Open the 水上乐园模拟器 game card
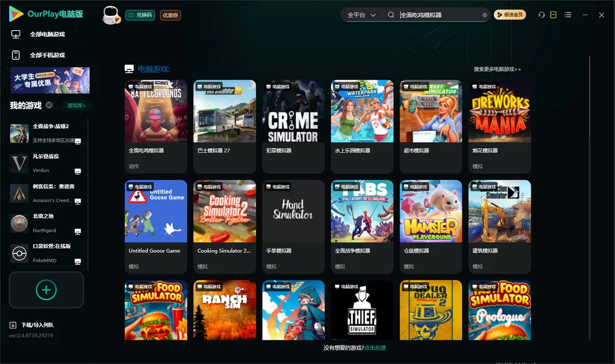Image resolution: width=615 pixels, height=364 pixels. point(362,126)
